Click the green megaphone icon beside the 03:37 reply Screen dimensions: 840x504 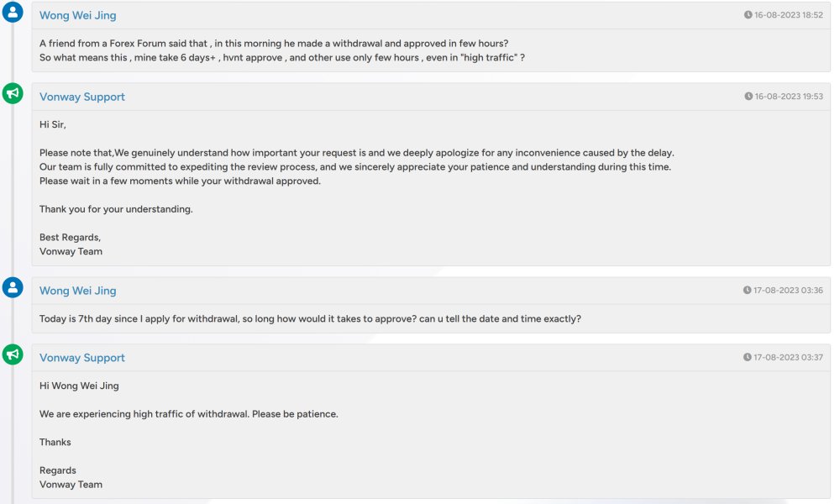13,354
